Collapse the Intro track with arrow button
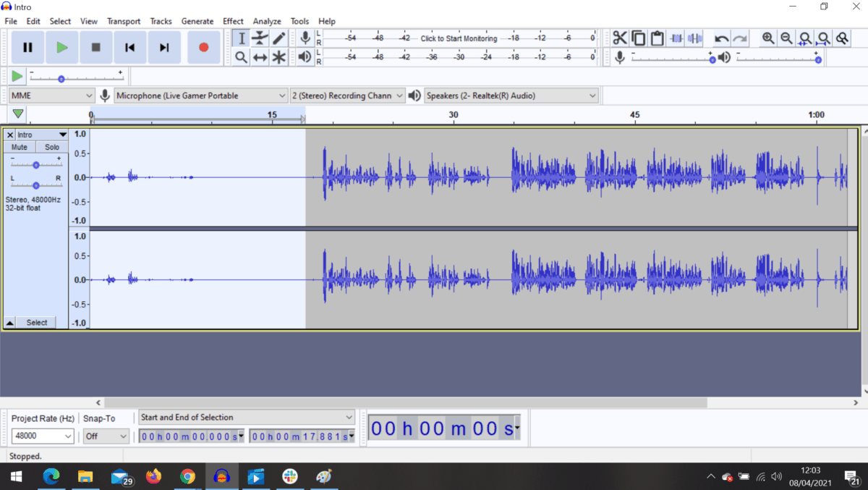The height and width of the screenshot is (490, 868). [x=10, y=323]
